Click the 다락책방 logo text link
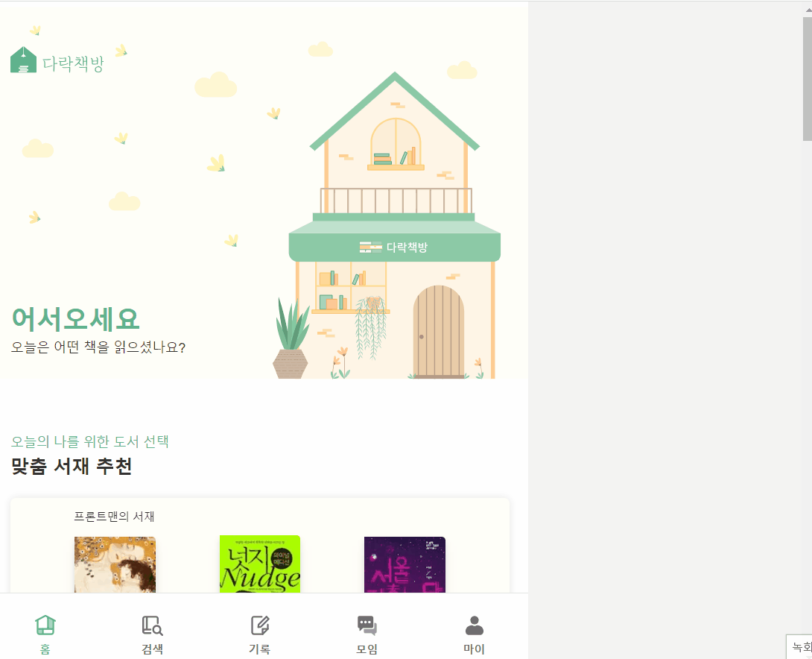 click(x=73, y=63)
